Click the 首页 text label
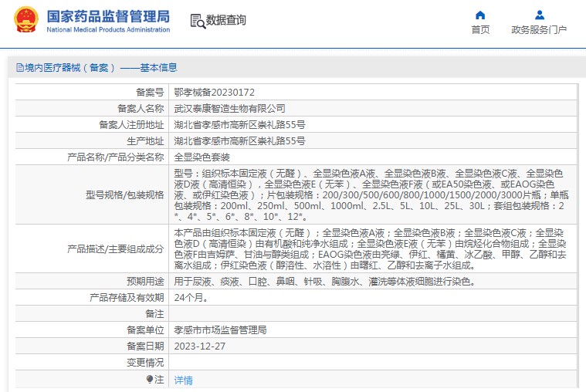 (480, 29)
